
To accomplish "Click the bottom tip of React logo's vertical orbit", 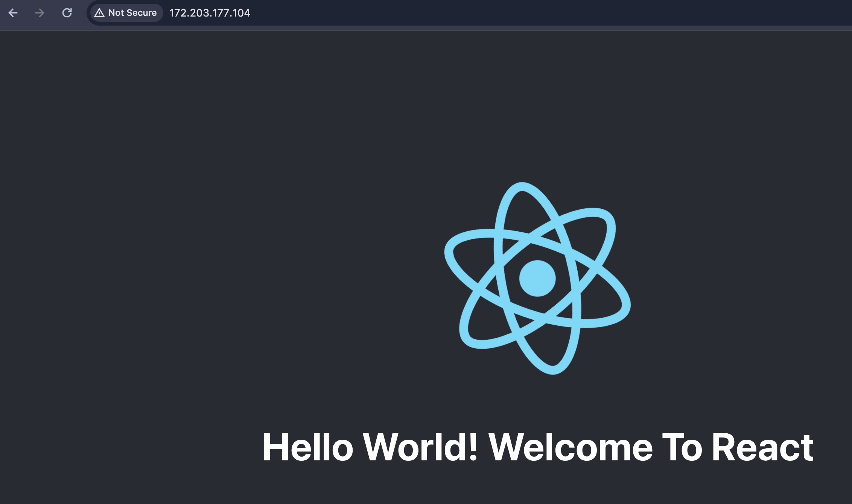I will tap(553, 370).
